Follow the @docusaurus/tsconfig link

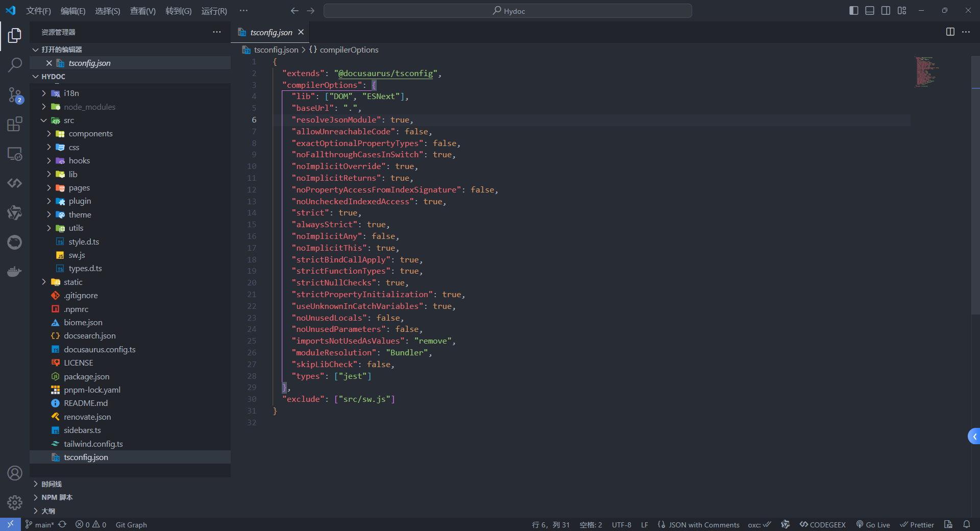coord(385,73)
